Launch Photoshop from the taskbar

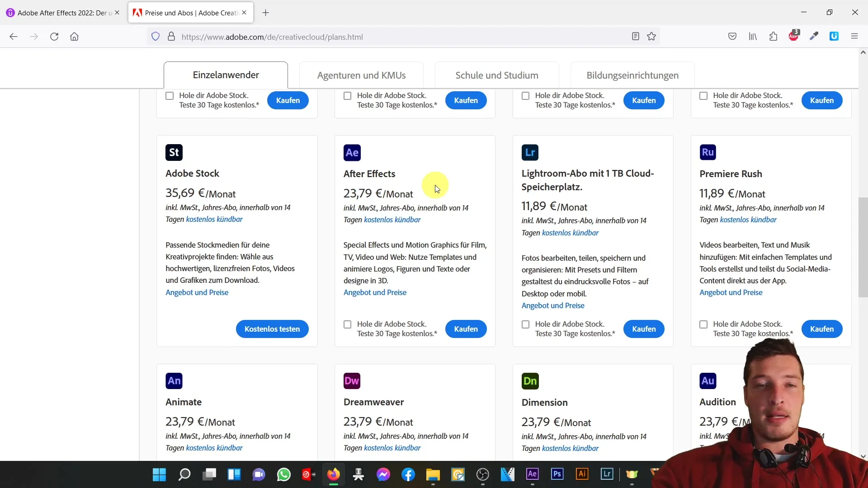[x=557, y=474]
